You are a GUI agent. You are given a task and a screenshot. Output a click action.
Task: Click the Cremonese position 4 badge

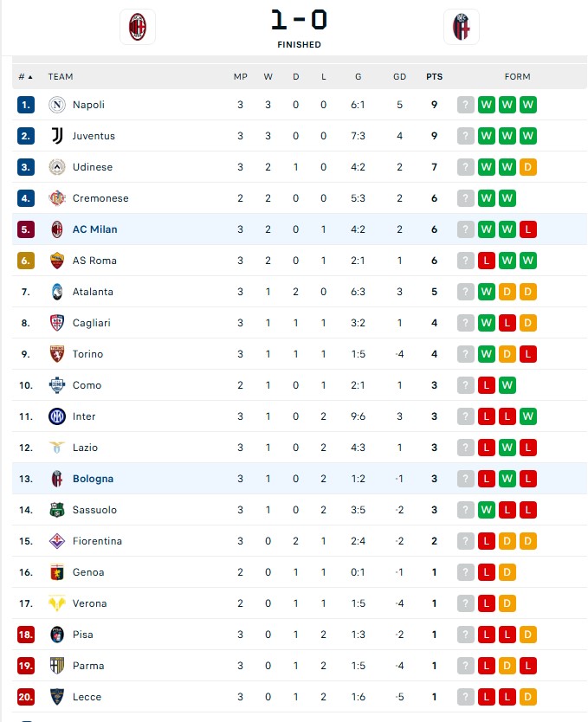click(x=26, y=198)
